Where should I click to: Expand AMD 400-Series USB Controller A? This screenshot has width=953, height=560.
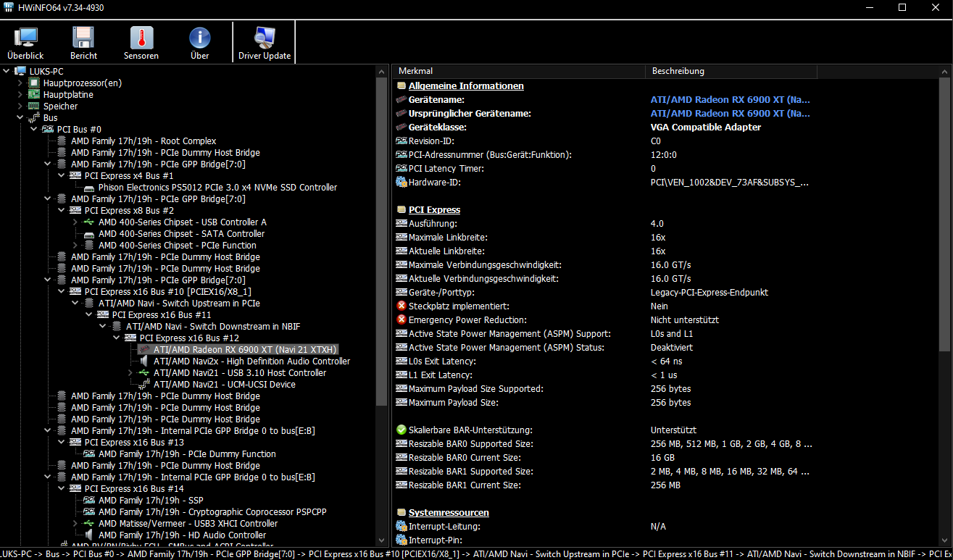point(75,222)
